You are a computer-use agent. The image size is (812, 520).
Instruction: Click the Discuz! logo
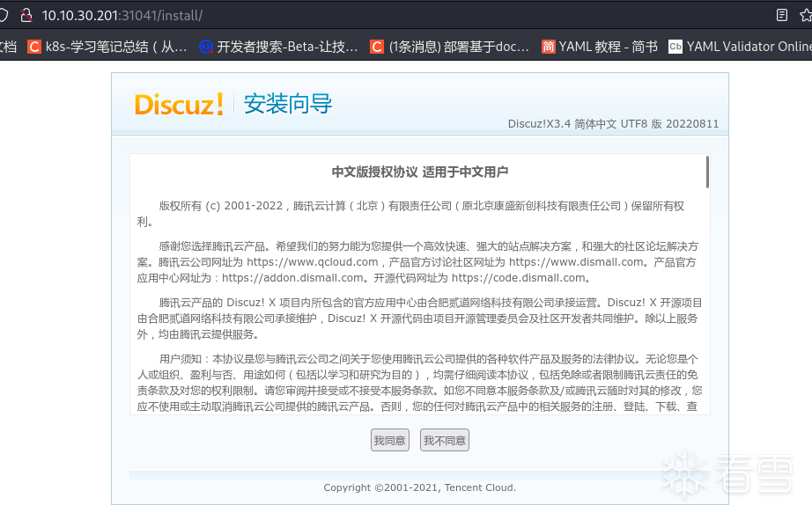click(179, 104)
